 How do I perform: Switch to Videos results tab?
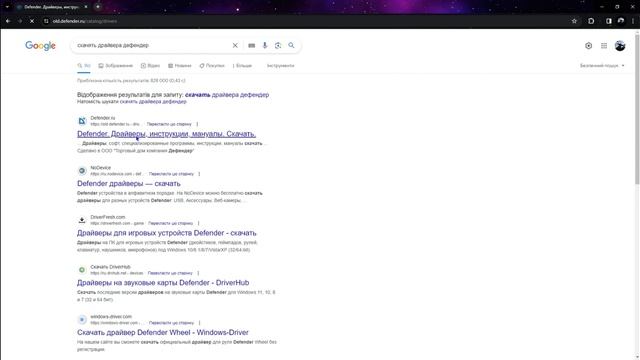click(150, 66)
